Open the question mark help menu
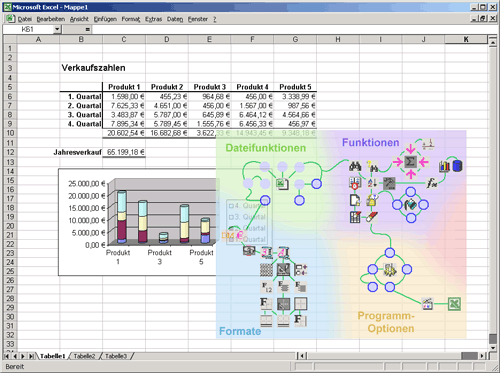Viewport: 500px width, 373px height. tap(215, 19)
